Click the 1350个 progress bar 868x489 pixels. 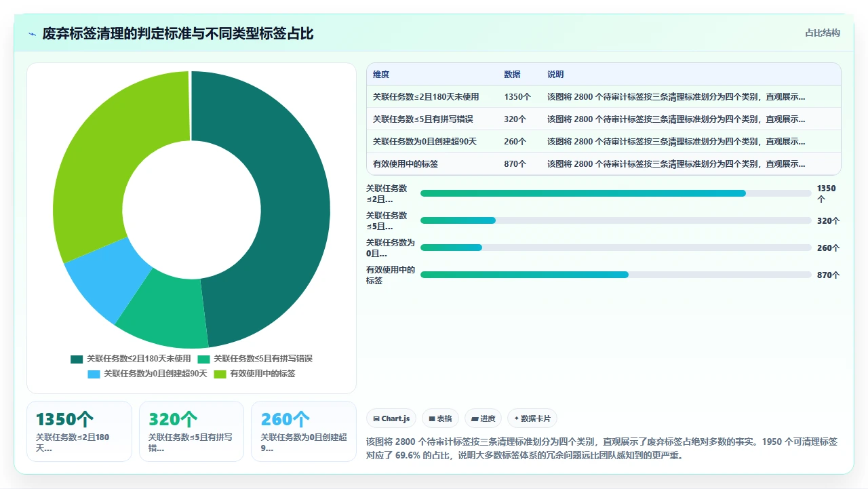(x=616, y=193)
